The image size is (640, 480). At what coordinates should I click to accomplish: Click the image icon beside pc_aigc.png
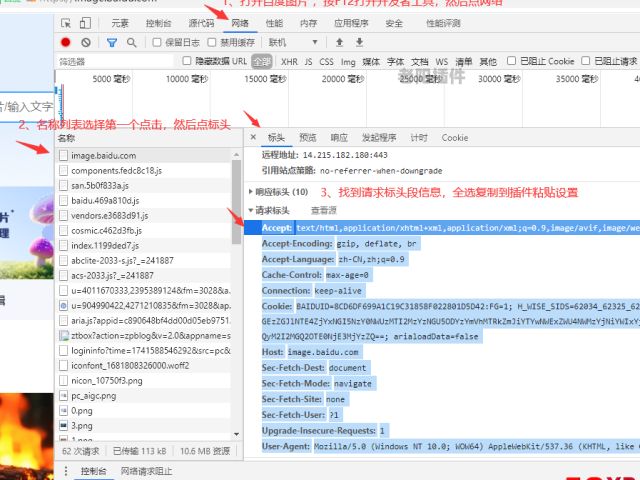point(63,396)
